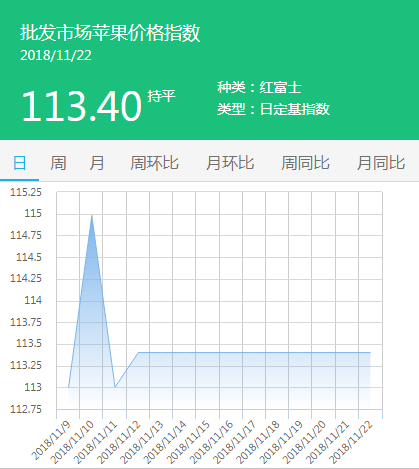Click the 114.75 y-axis label
The width and height of the screenshot is (419, 469).
[x=26, y=235]
